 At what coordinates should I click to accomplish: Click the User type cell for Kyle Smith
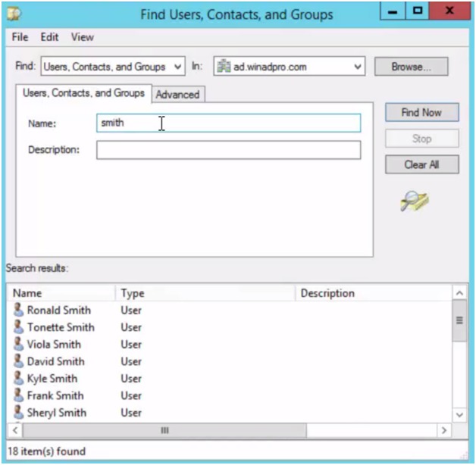point(131,378)
